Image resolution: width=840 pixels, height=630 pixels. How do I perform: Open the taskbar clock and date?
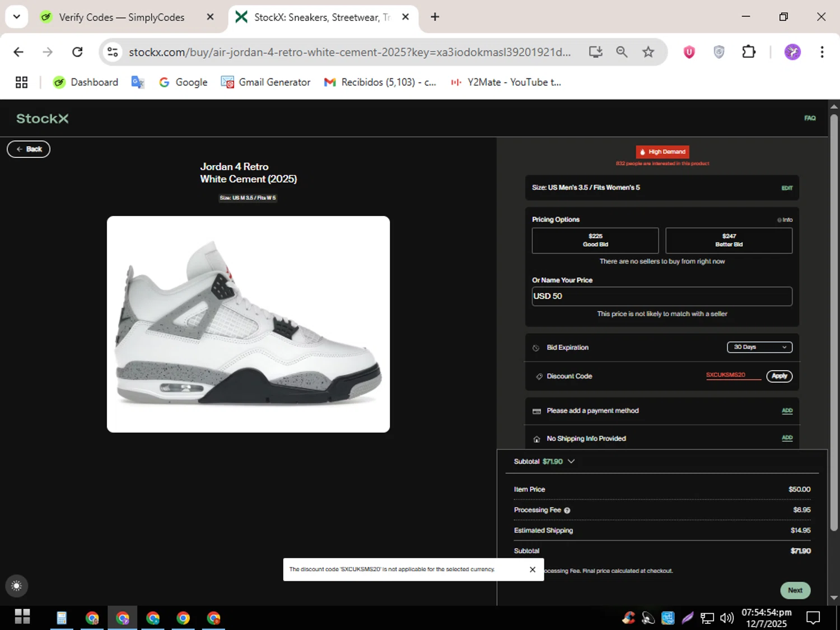click(767, 618)
